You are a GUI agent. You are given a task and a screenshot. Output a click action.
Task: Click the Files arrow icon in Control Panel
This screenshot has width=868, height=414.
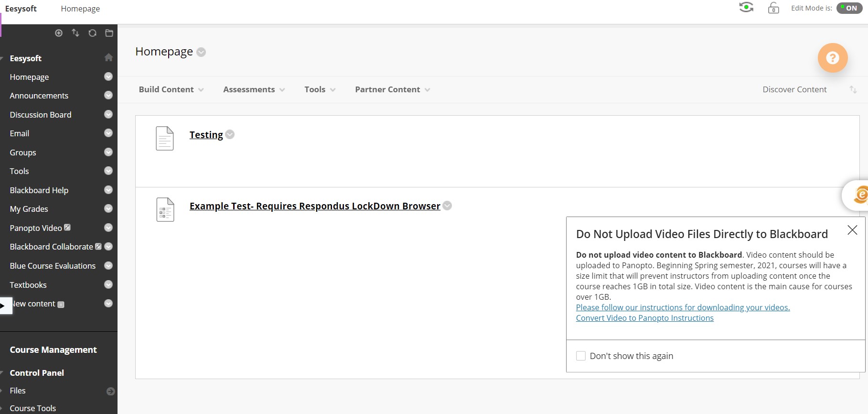[x=111, y=391]
